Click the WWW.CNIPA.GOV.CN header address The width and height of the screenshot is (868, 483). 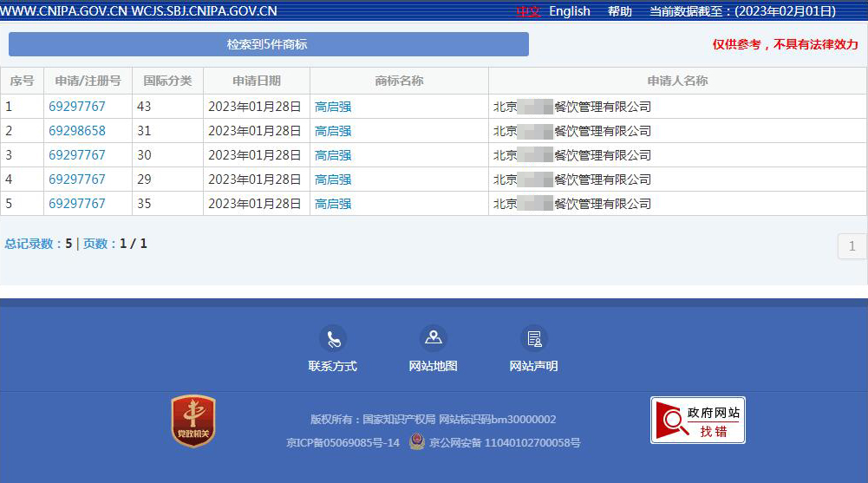[x=63, y=11]
